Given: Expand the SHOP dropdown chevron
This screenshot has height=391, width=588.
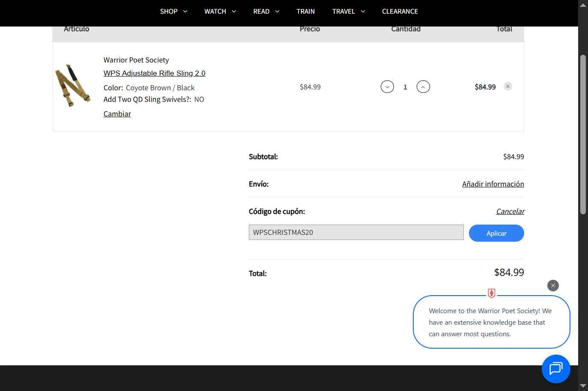Looking at the screenshot, I should click(185, 12).
